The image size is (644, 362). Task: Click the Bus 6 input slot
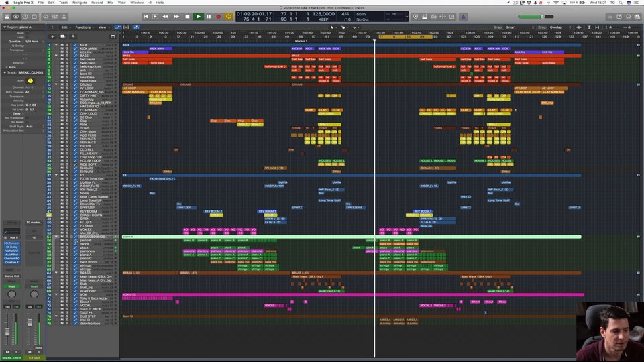pos(11,237)
